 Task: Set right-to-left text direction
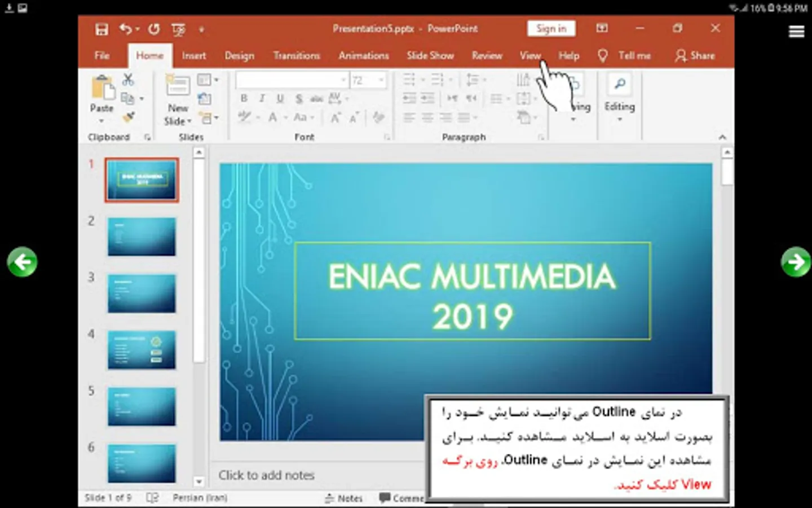coord(471,98)
